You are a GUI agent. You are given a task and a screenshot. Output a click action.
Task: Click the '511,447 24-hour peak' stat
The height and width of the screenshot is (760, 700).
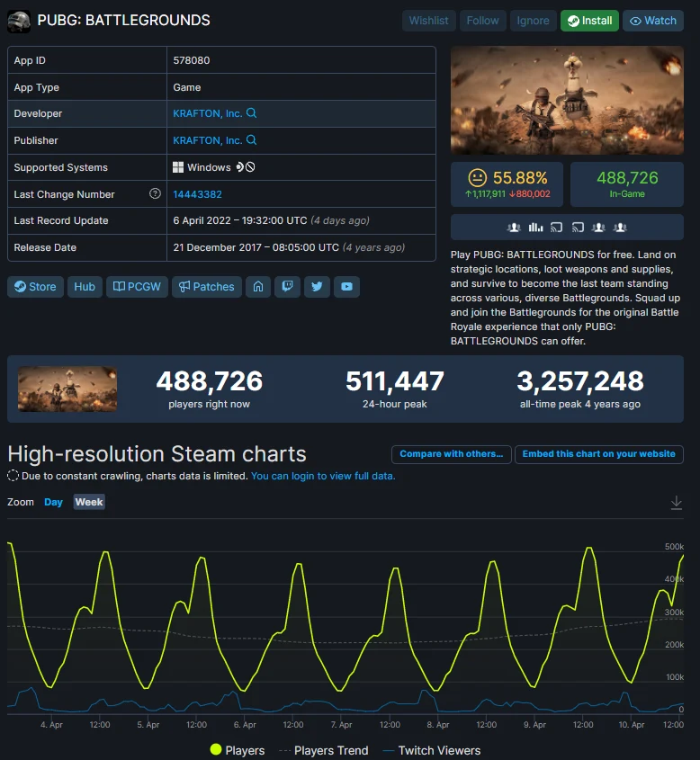[395, 389]
